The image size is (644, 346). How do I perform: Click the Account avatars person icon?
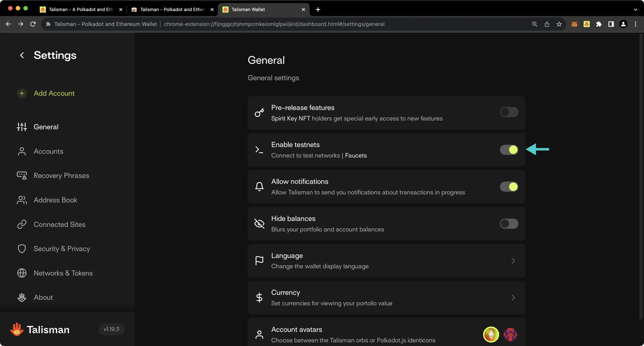[259, 335]
